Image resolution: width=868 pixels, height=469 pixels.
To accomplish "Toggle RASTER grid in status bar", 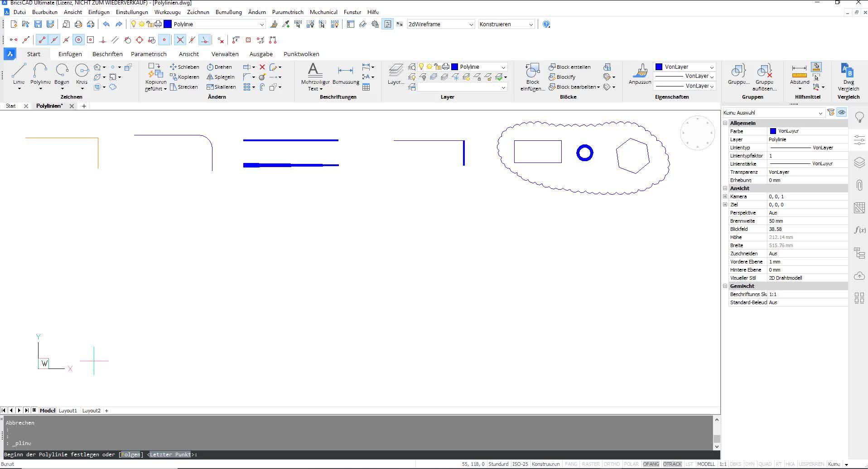I will (591, 464).
